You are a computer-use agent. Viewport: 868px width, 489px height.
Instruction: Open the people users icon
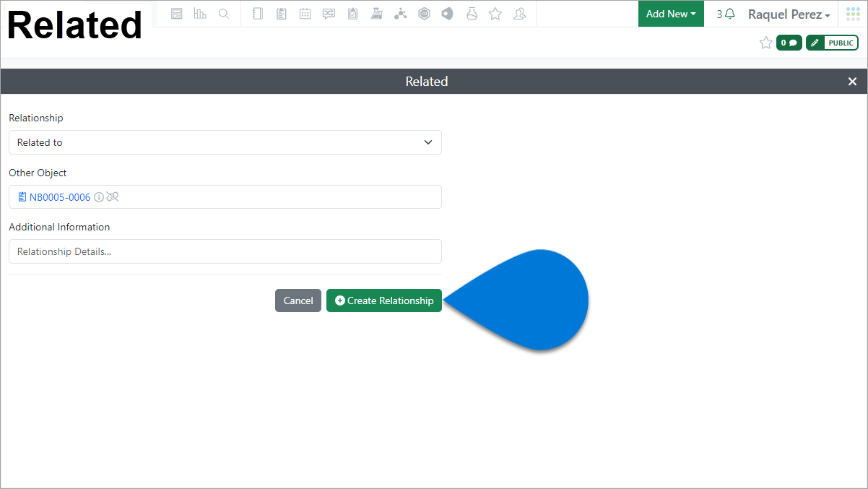tap(519, 14)
